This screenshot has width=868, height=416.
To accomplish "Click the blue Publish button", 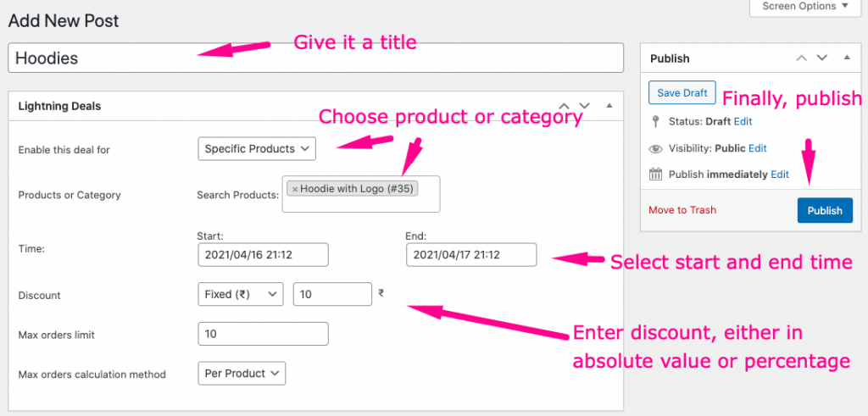I will (824, 210).
